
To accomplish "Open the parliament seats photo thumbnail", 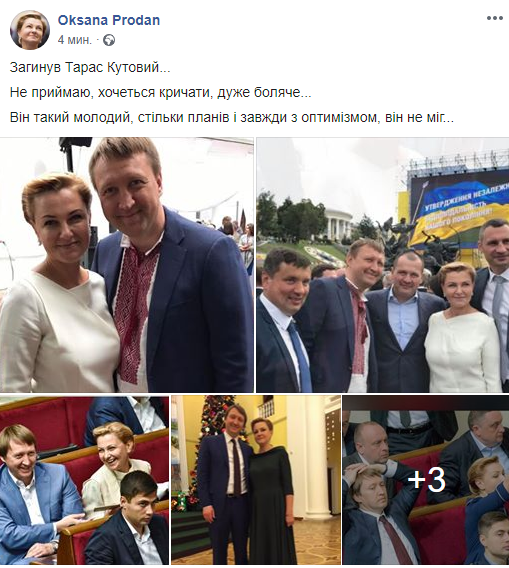I will pyautogui.click(x=84, y=480).
